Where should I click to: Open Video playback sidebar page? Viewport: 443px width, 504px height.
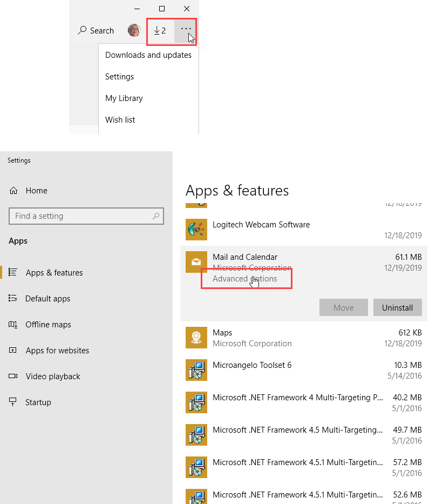[53, 377]
